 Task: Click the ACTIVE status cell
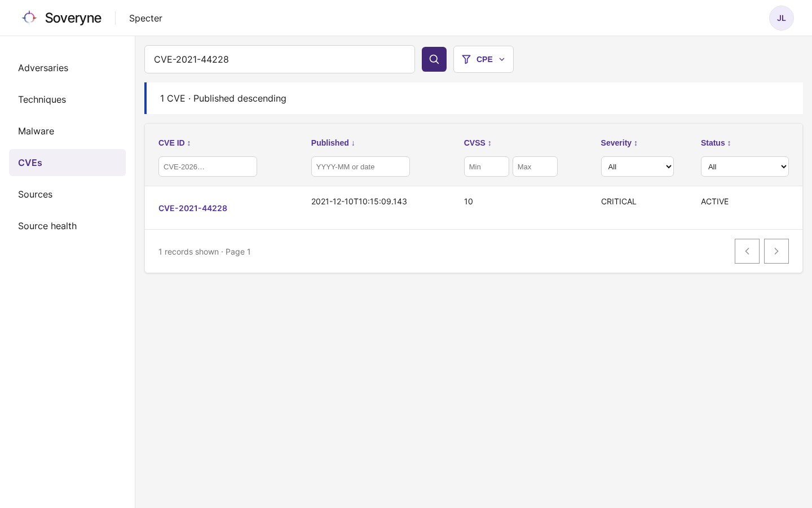pos(714,202)
